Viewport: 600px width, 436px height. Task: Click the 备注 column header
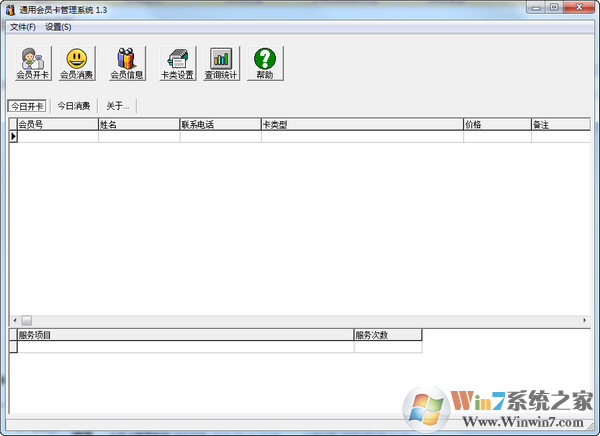point(561,124)
